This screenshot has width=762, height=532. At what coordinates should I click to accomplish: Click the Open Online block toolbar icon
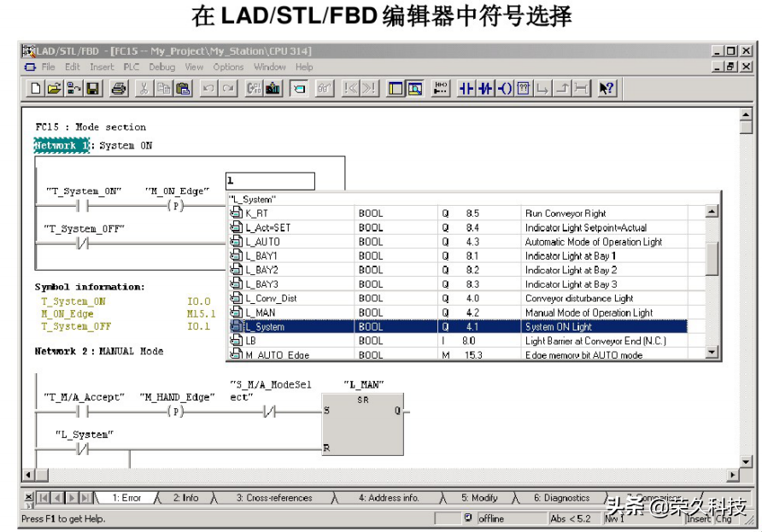[73, 89]
